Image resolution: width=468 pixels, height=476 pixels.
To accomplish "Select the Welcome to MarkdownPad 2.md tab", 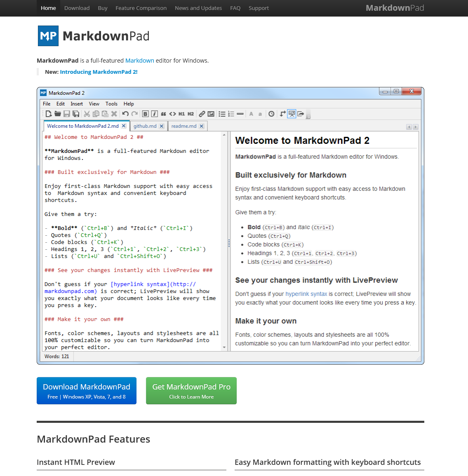I will [82, 126].
